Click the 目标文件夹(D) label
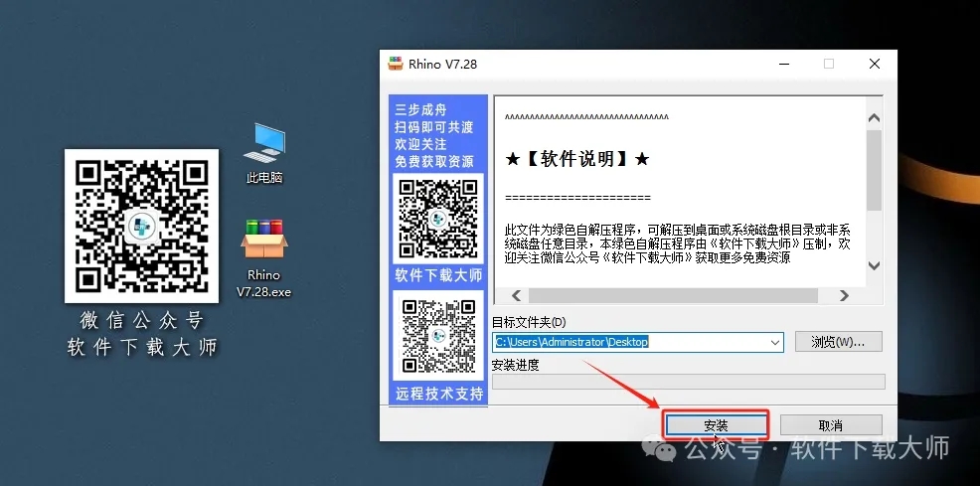Image resolution: width=980 pixels, height=486 pixels. [528, 322]
